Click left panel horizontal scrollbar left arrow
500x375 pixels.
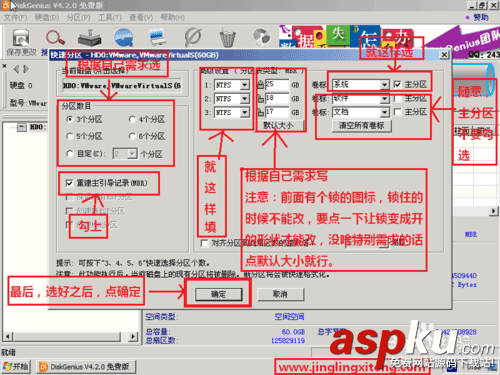8,336
